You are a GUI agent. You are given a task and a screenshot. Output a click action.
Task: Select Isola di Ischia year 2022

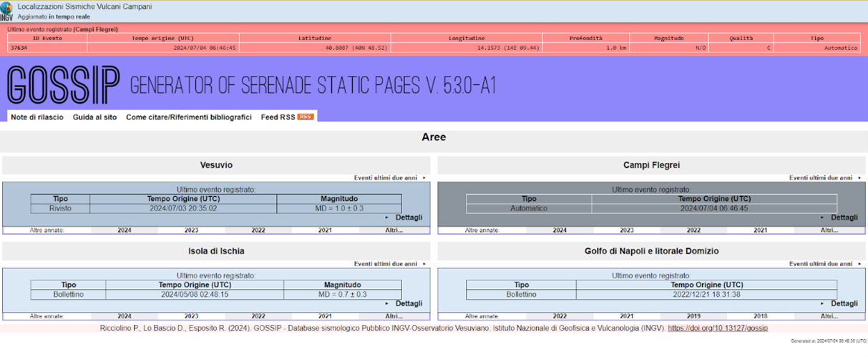(258, 316)
